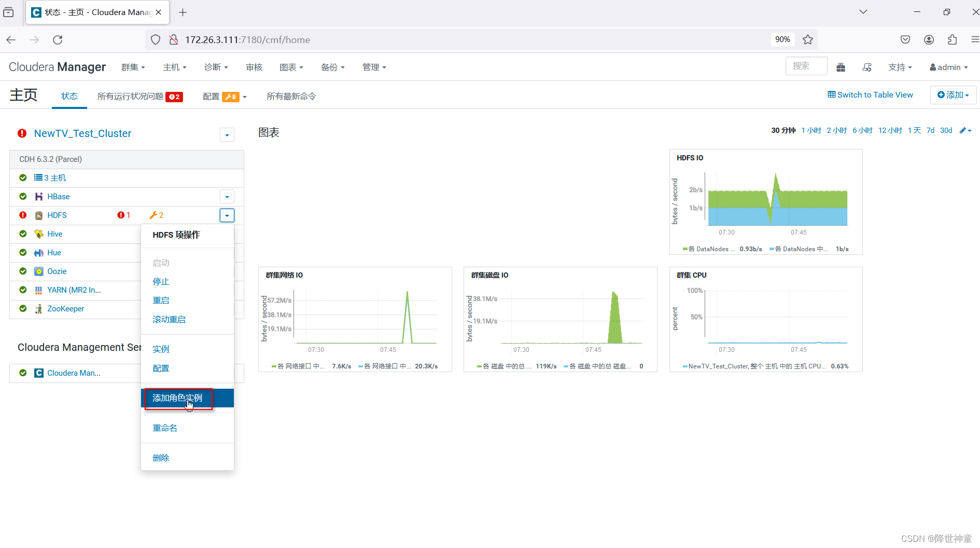
Task: Select 重命名 in the HDFS menu
Action: (x=165, y=428)
